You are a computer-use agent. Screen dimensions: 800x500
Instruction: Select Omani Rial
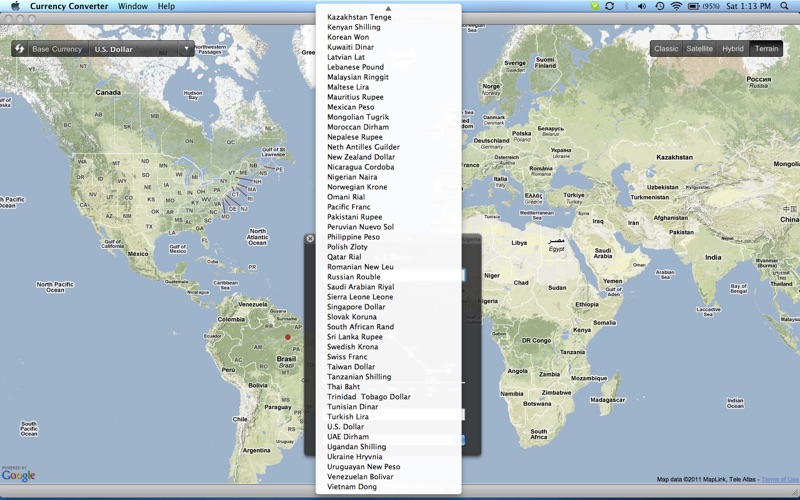389,197
